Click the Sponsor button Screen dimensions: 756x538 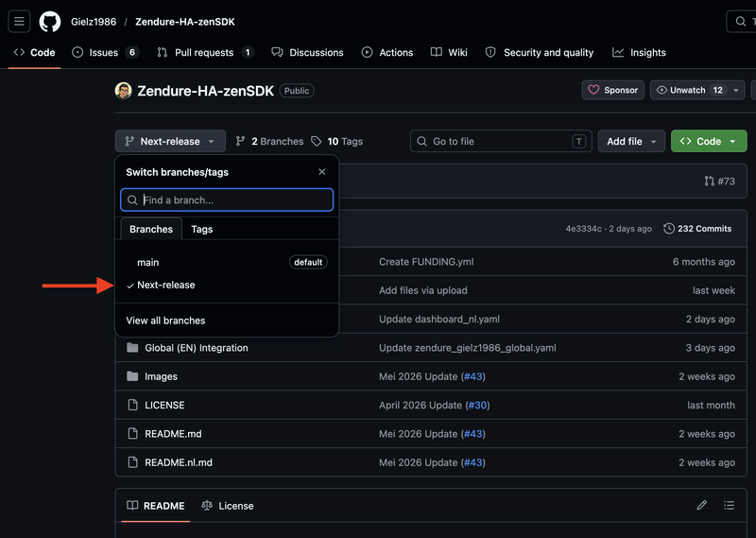point(612,90)
